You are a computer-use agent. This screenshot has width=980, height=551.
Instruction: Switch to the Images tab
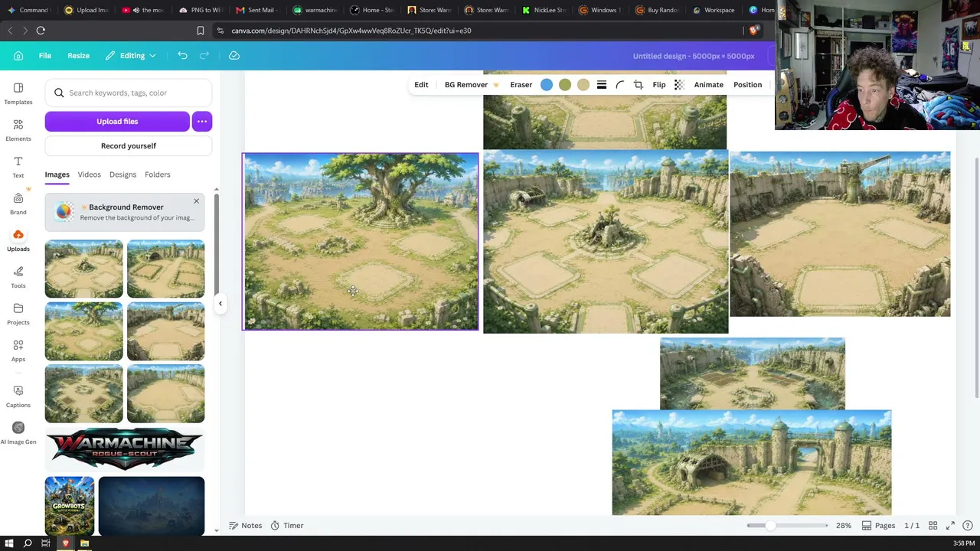click(57, 174)
